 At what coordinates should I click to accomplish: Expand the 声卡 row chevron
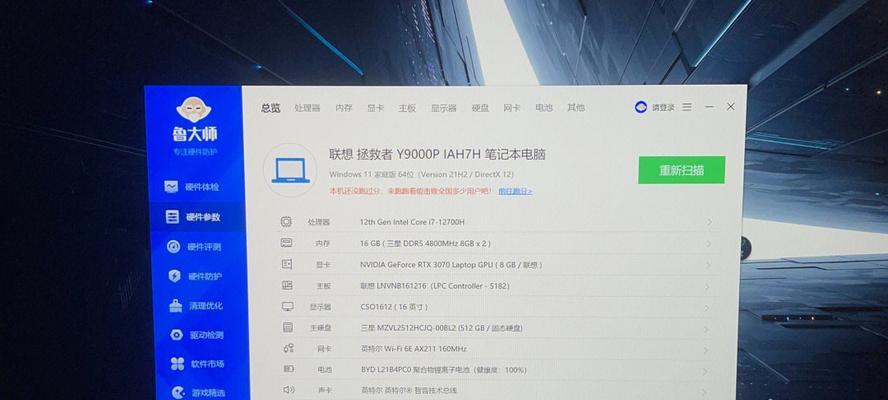point(706,391)
